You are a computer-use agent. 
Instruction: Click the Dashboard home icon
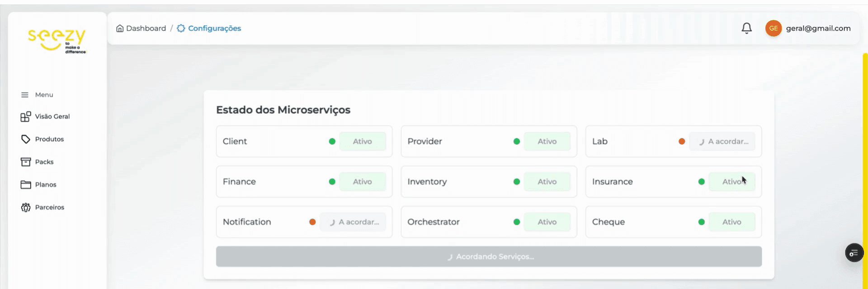[x=120, y=28]
